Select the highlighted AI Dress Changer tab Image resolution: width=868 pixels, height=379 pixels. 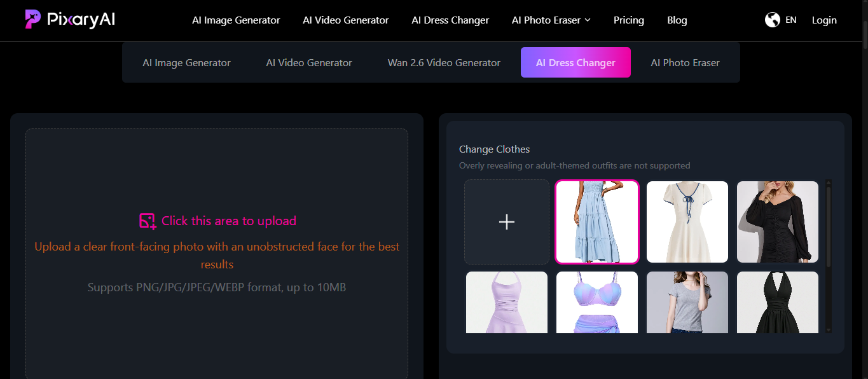pos(575,63)
